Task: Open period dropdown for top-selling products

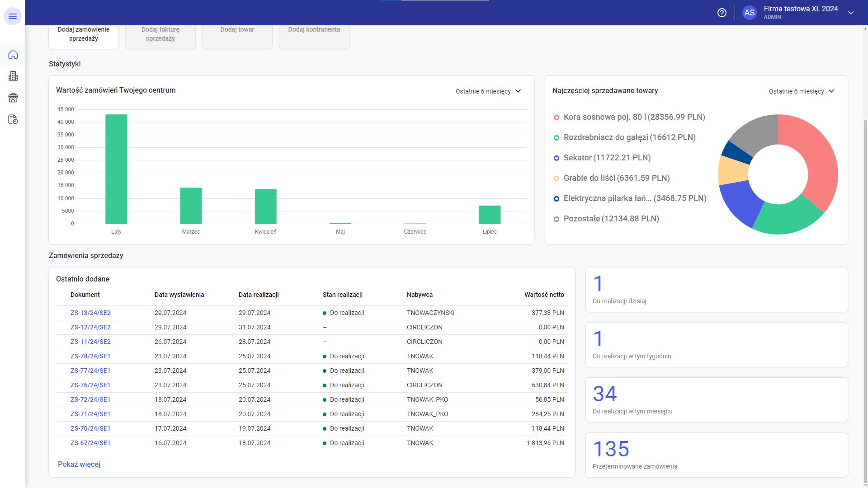Action: tap(802, 91)
